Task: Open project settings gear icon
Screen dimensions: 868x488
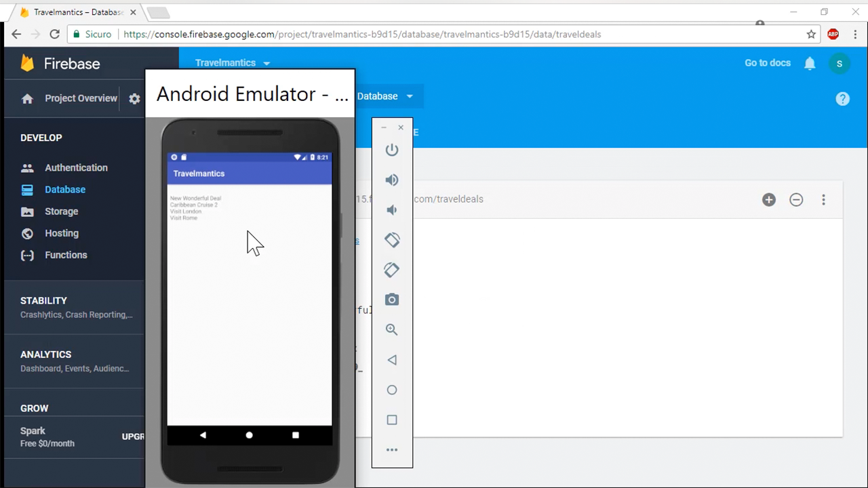Action: point(134,98)
